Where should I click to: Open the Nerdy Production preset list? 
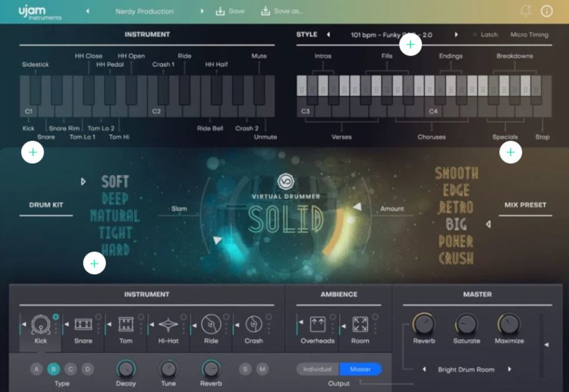145,11
